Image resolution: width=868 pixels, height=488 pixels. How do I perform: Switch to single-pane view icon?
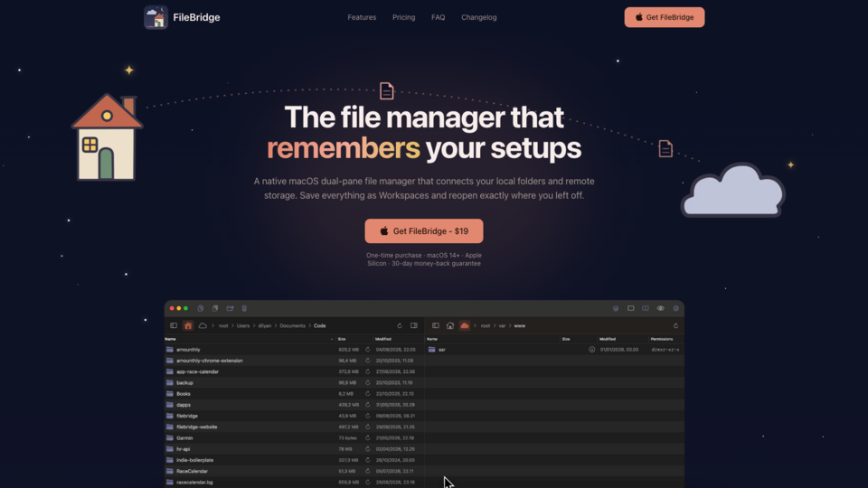tap(630, 308)
